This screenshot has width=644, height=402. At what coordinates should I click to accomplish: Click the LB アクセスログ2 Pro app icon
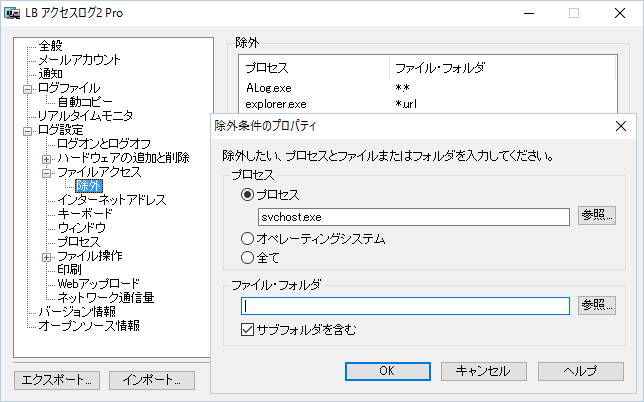pos(12,13)
